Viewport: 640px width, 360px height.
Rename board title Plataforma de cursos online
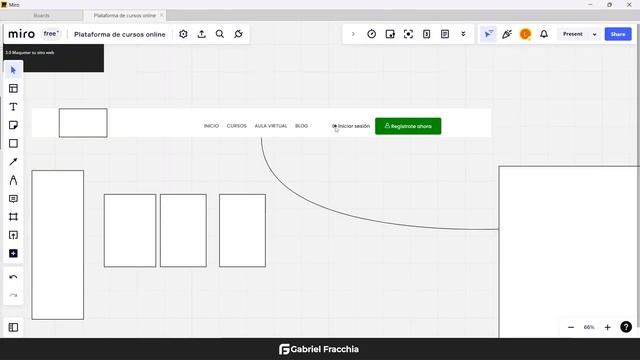tap(120, 34)
